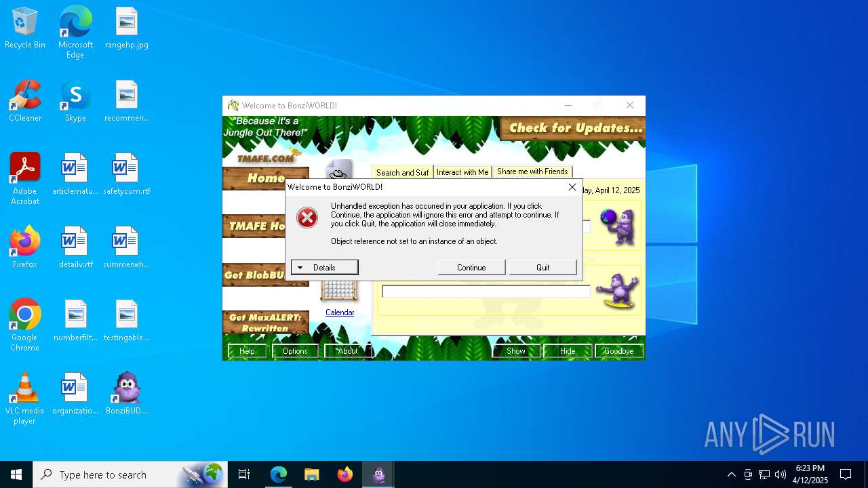868x488 pixels.
Task: Open File Explorer from taskbar
Action: (312, 474)
